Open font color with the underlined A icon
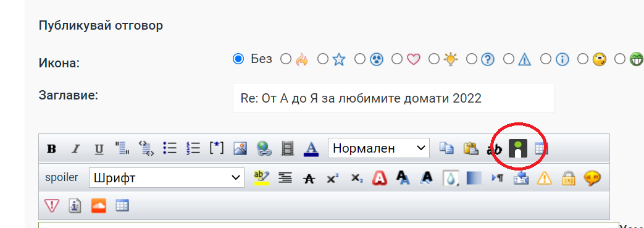The image size is (644, 228). click(311, 148)
